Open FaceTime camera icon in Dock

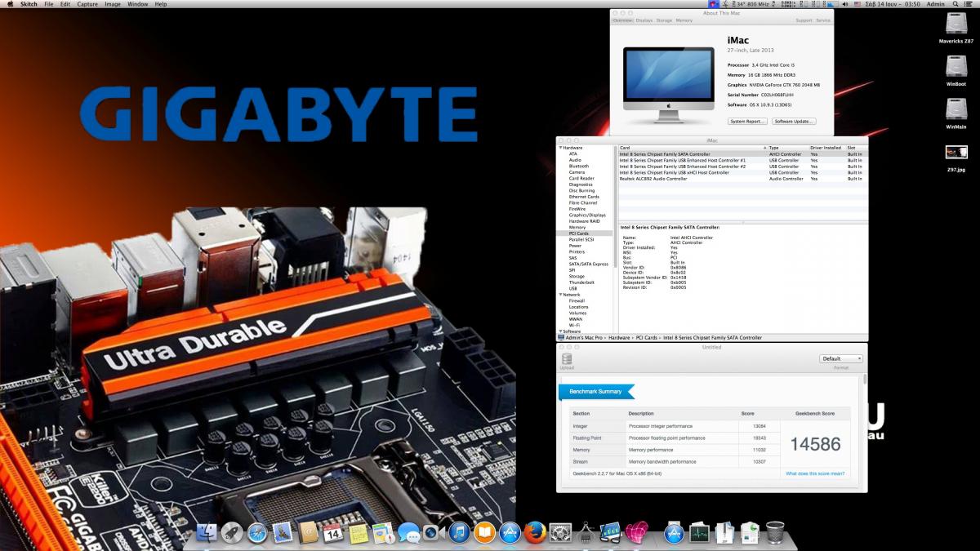[x=434, y=533]
